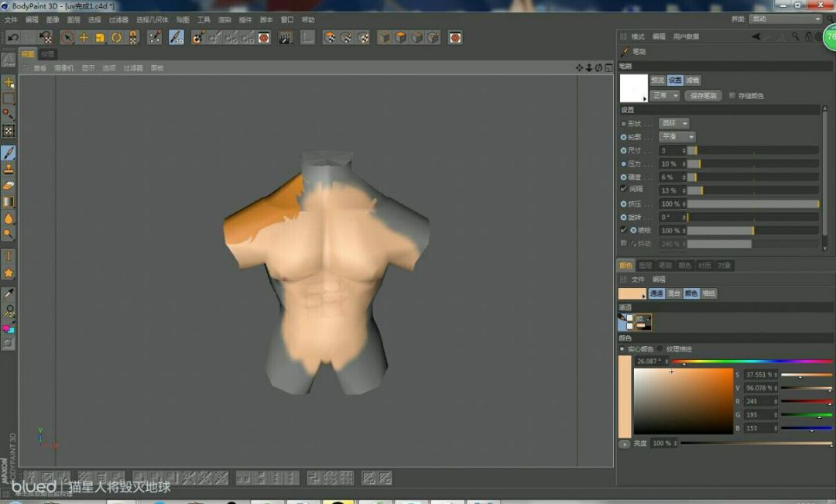Viewport: 836px width, 504px height.
Task: Activate the 3D paint brush icon
Action: pyautogui.click(x=176, y=37)
